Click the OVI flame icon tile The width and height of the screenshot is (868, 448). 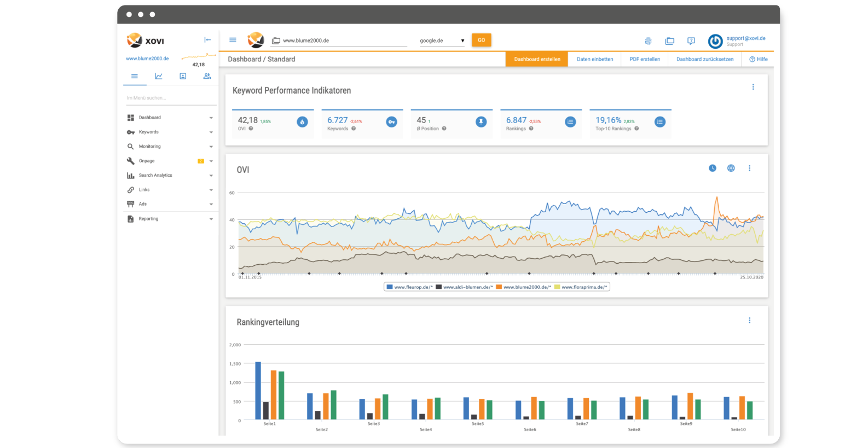tap(302, 122)
